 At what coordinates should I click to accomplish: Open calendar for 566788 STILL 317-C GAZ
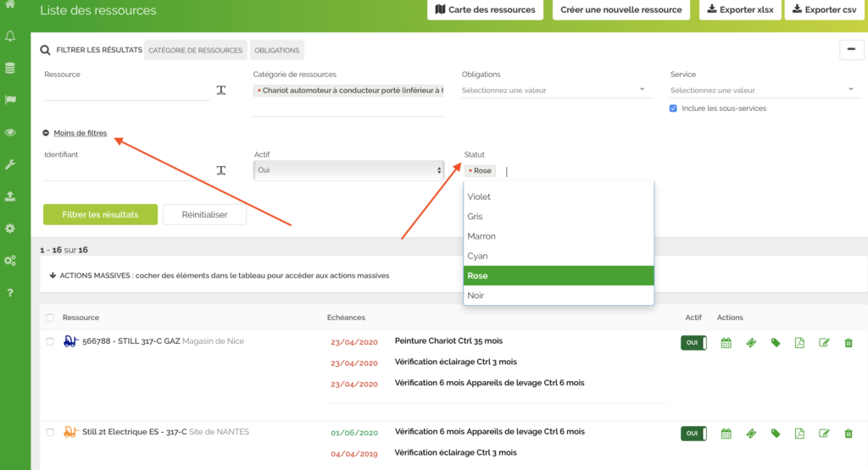click(x=726, y=342)
